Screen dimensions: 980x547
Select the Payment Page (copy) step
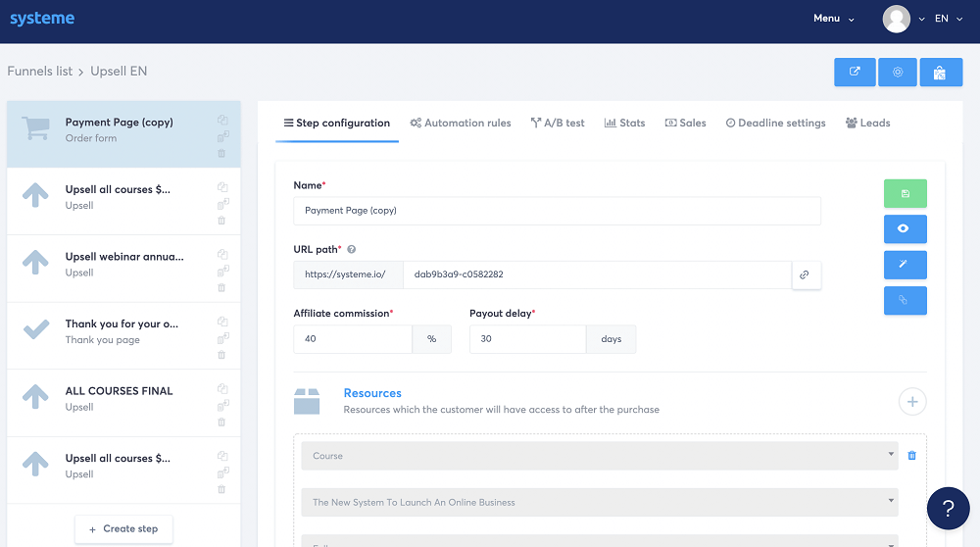pos(123,133)
